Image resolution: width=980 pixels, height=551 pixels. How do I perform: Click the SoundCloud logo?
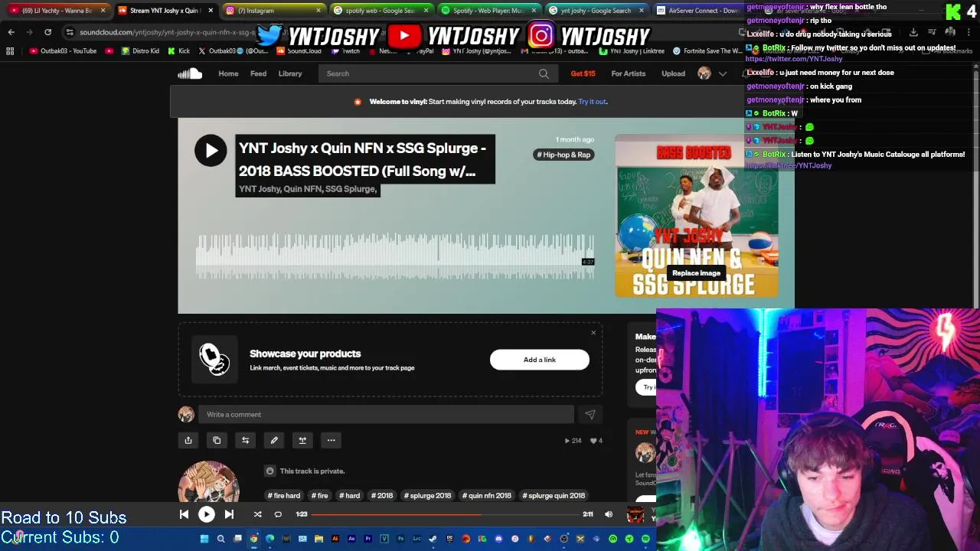(190, 73)
